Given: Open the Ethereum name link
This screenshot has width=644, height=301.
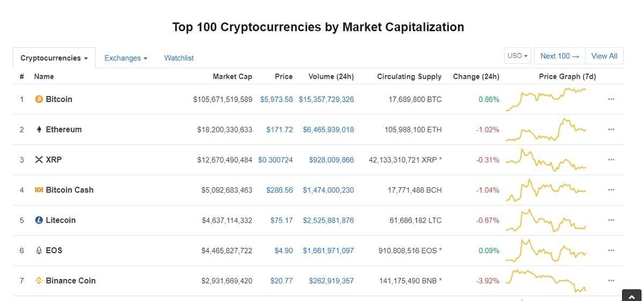Looking at the screenshot, I should pos(64,129).
